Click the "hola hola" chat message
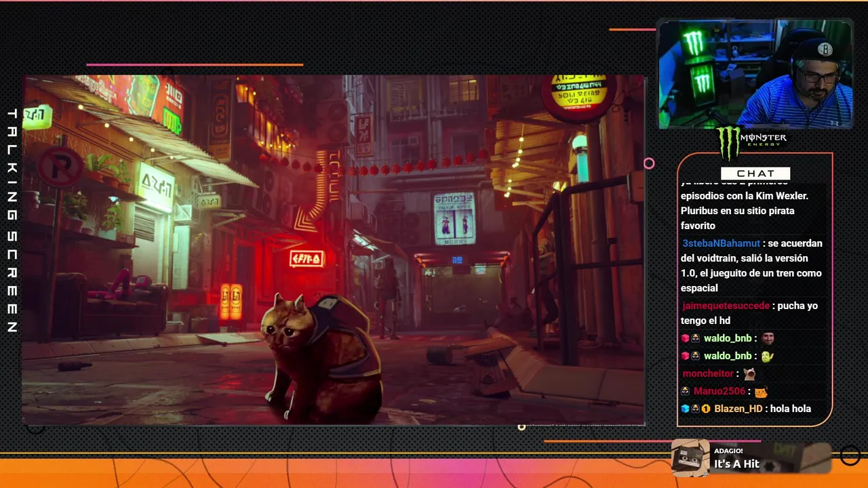The width and height of the screenshot is (868, 488). pyautogui.click(x=791, y=409)
